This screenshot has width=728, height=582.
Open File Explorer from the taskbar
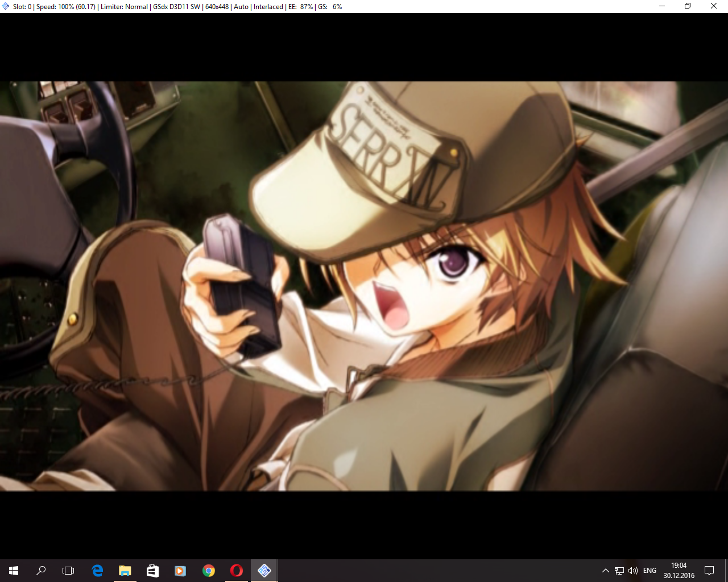[x=125, y=571]
